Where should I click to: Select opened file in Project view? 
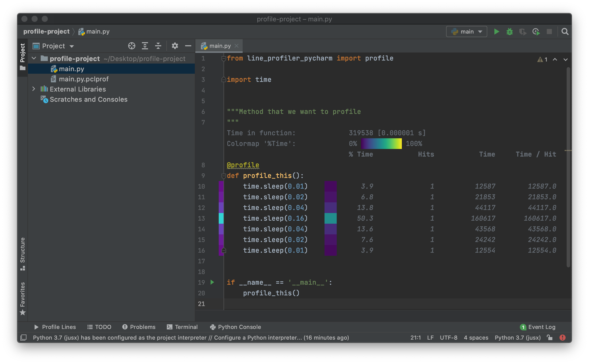(131, 46)
